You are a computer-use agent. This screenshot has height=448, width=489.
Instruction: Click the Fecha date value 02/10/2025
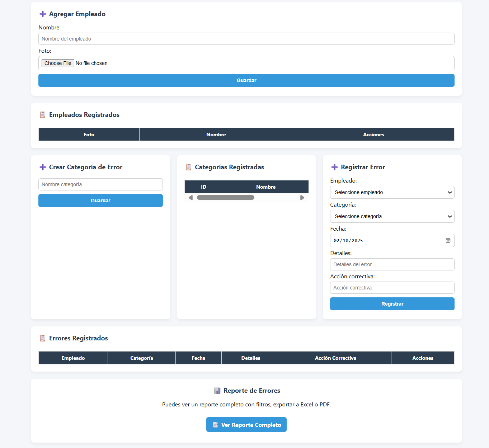(348, 240)
